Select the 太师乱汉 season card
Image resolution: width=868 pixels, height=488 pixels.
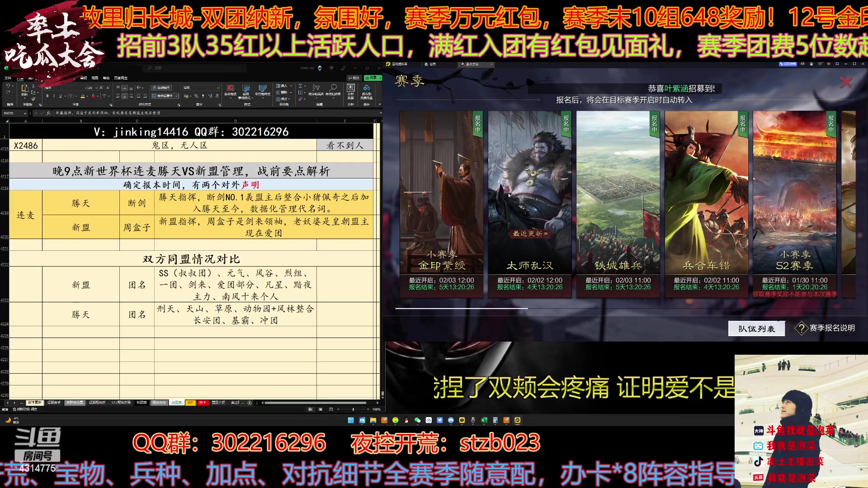point(530,204)
